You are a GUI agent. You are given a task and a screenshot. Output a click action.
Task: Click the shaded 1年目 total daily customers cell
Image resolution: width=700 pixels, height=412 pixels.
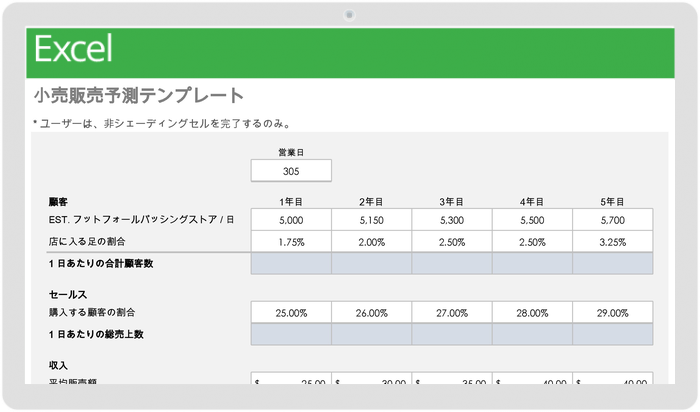point(291,263)
